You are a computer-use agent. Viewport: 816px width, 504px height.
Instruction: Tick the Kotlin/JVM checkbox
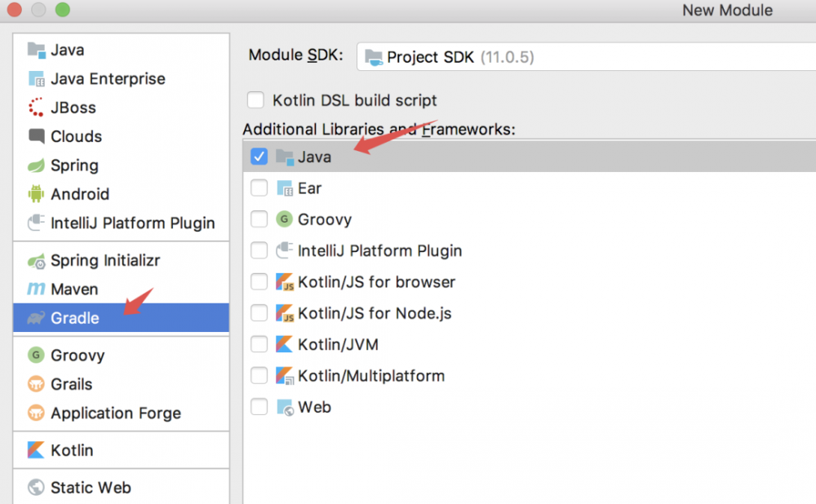(x=259, y=344)
